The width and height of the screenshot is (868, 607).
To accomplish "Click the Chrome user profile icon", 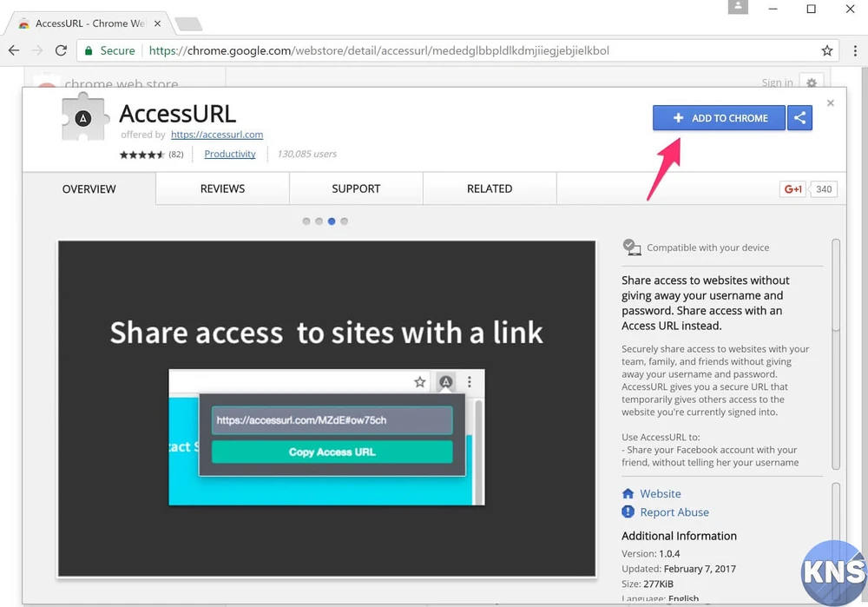I will [738, 8].
